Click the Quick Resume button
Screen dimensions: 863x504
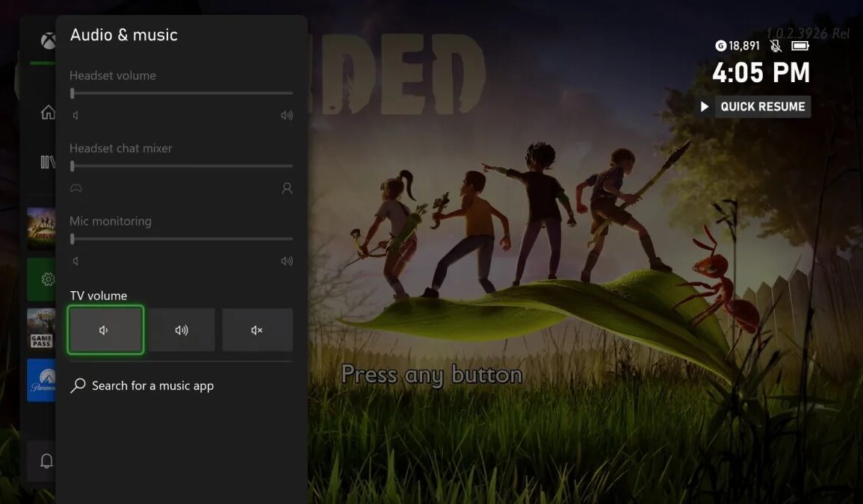click(762, 106)
